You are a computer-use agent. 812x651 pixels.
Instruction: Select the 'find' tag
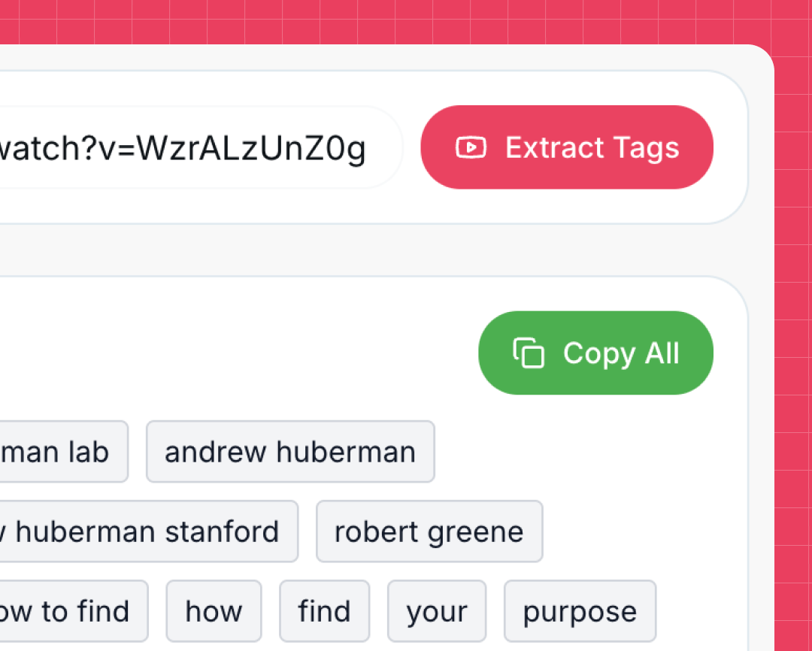pos(324,610)
